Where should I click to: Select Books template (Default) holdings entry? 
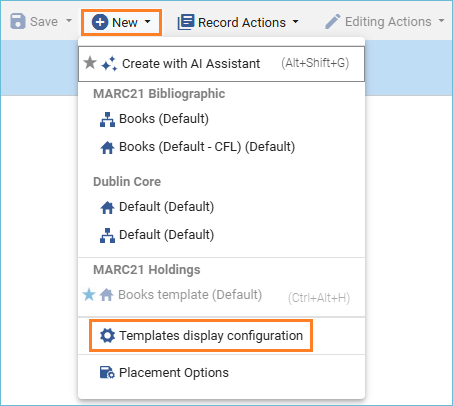[190, 295]
